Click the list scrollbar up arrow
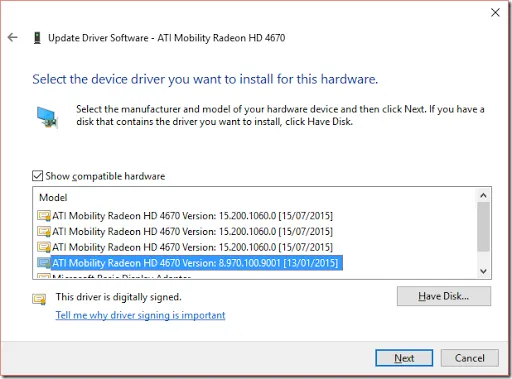Image resolution: width=512 pixels, height=379 pixels. 483,195
